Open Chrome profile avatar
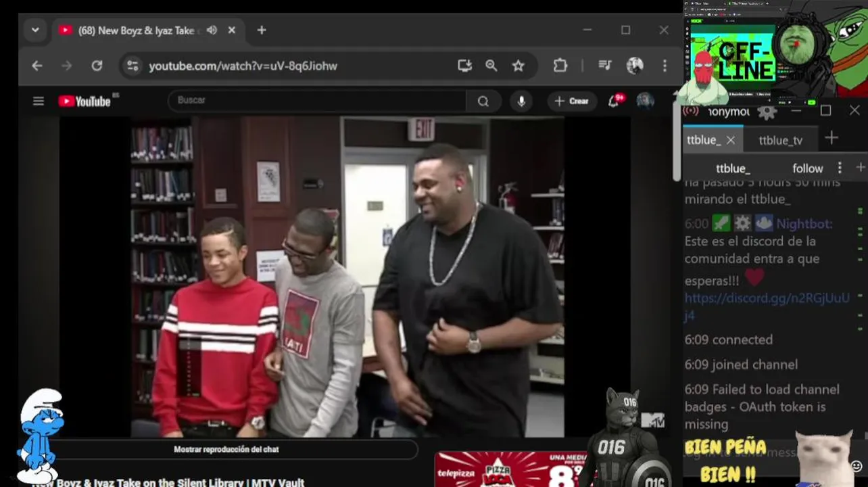Screen dimensions: 868x487 coord(635,66)
